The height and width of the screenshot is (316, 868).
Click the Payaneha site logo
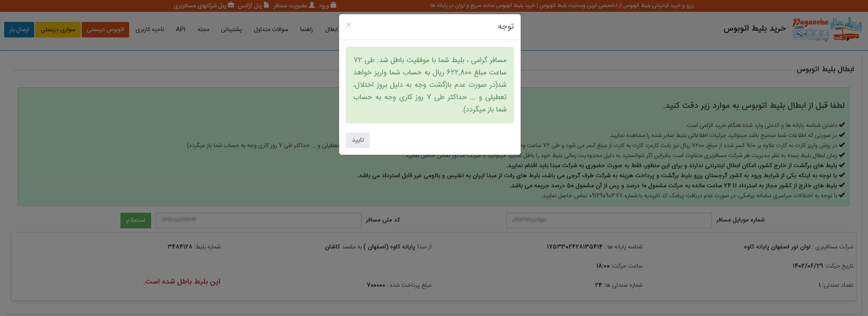(x=826, y=29)
